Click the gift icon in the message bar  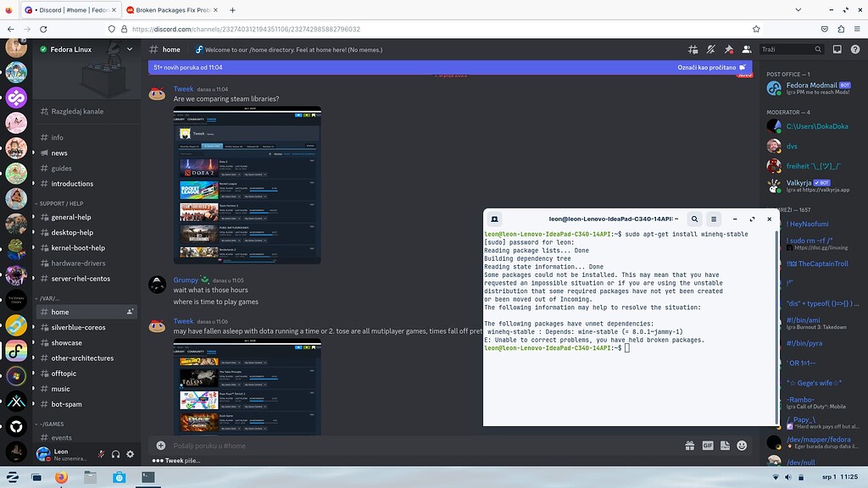click(689, 446)
